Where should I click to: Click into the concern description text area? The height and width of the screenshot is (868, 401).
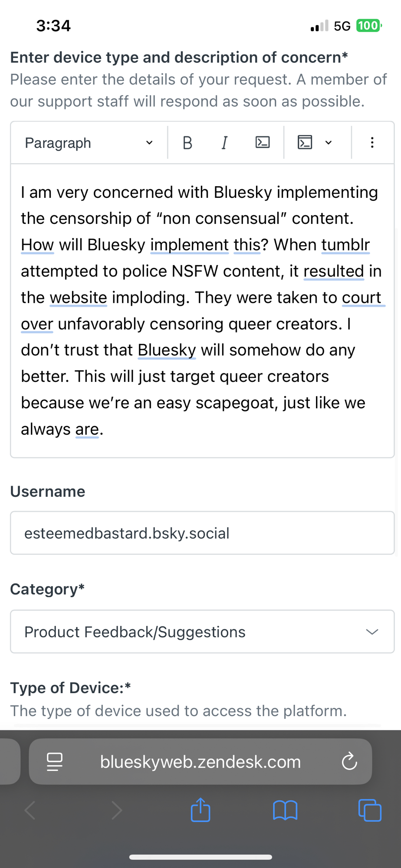(202, 310)
